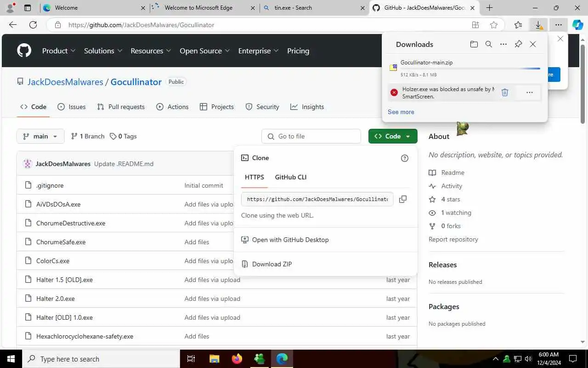Open the Copilot sidebar icon
Screen dimensions: 588x368
coord(577,25)
